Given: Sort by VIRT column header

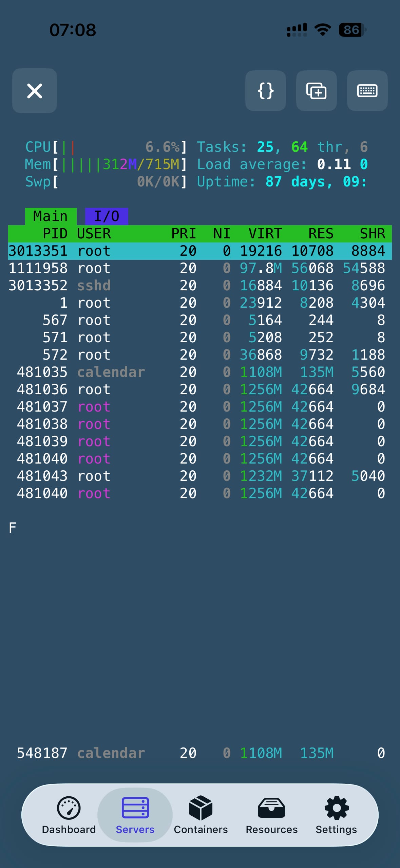Looking at the screenshot, I should 265,234.
